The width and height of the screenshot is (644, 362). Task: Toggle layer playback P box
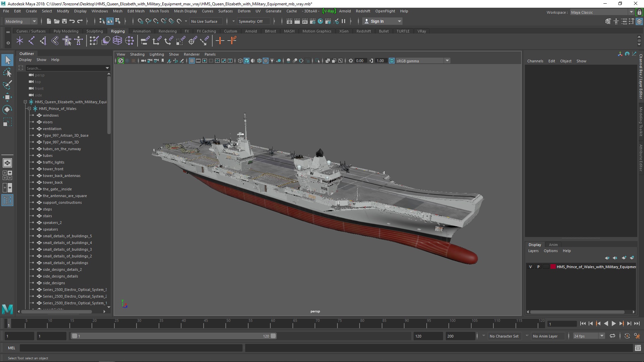pos(538,267)
